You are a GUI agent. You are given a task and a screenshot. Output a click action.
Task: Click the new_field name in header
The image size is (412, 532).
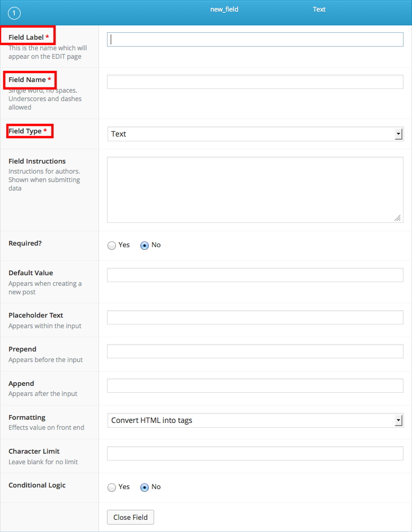click(224, 10)
